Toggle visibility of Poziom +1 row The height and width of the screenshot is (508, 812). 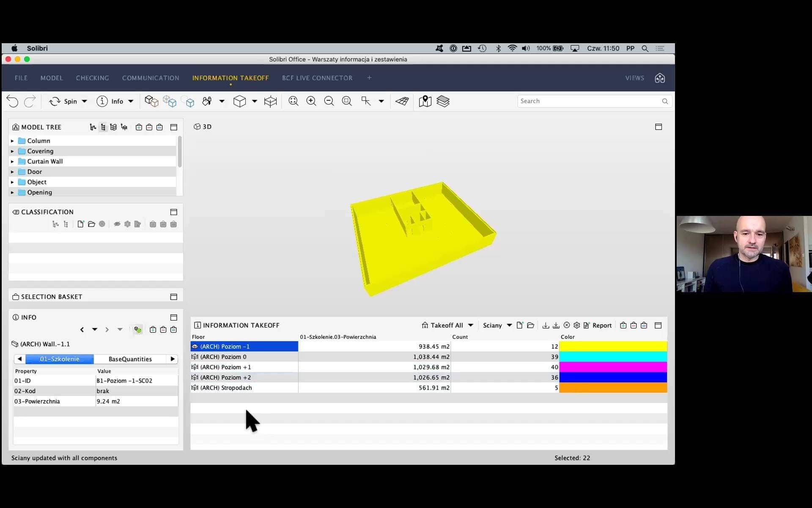click(x=195, y=367)
